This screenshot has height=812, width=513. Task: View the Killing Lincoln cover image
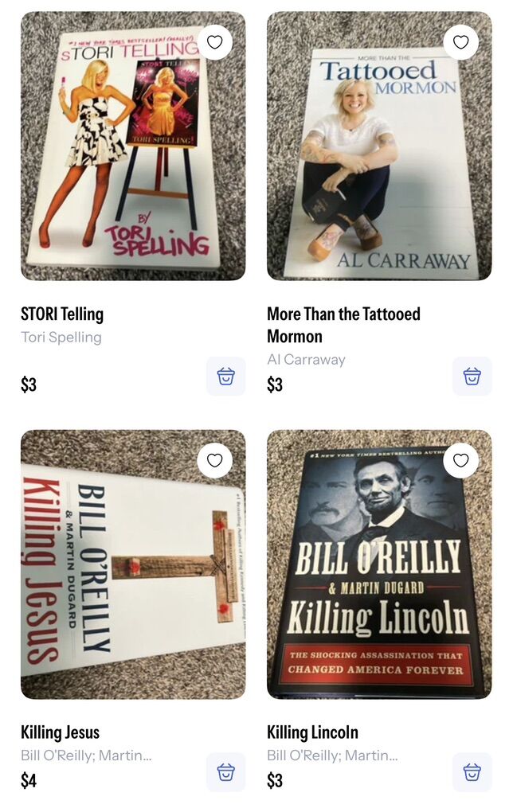coord(379,564)
